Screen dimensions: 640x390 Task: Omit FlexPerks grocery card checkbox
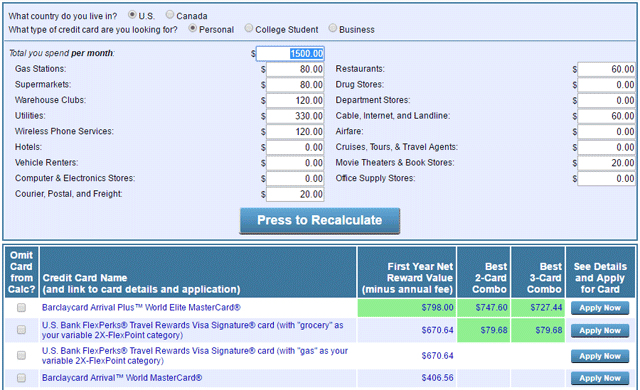[x=21, y=330]
